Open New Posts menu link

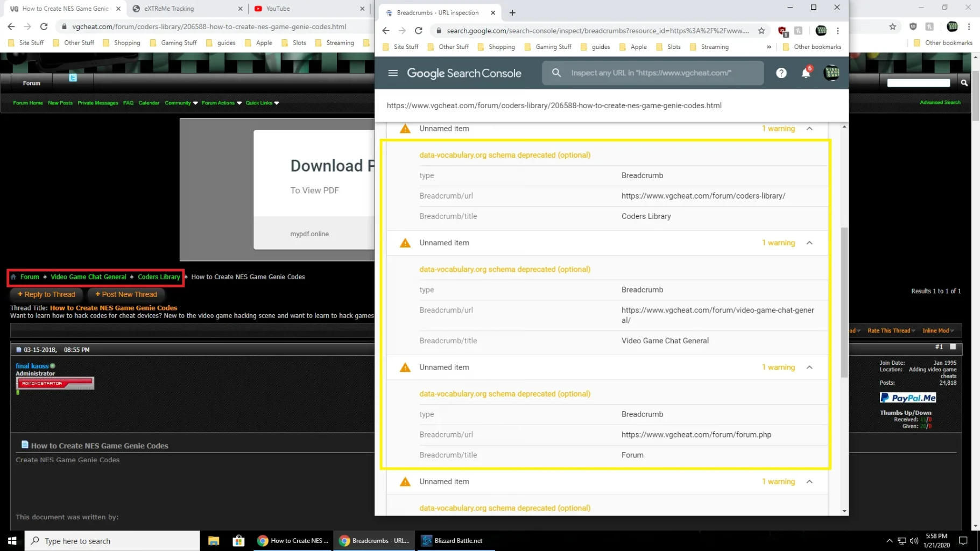60,103
